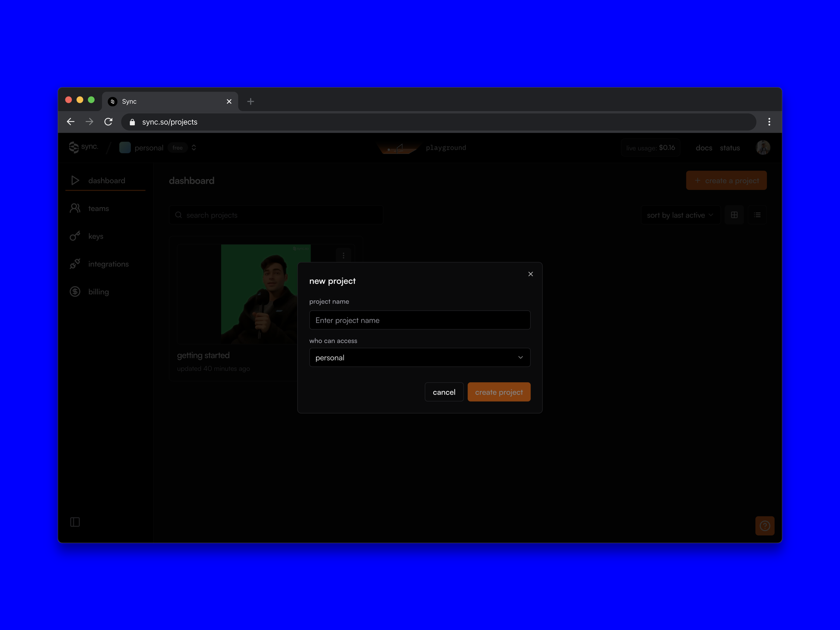Check the live usage amount indicator
This screenshot has height=630, width=840.
tap(650, 148)
